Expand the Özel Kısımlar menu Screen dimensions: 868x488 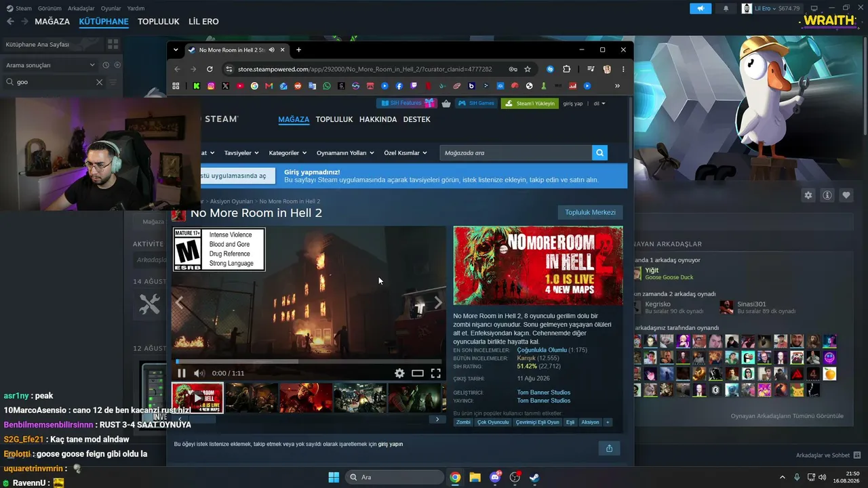coord(406,153)
